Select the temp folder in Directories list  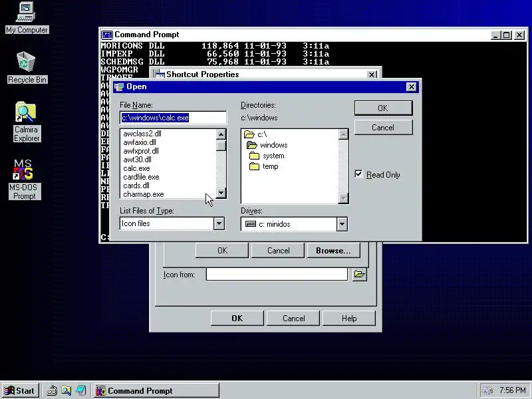[263, 167]
